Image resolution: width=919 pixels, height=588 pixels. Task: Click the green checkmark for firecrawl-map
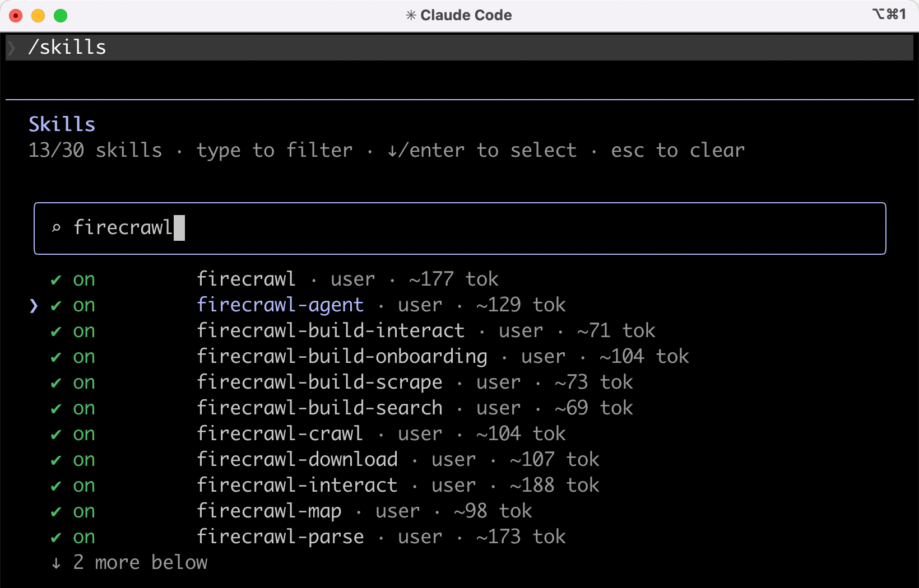coord(56,512)
